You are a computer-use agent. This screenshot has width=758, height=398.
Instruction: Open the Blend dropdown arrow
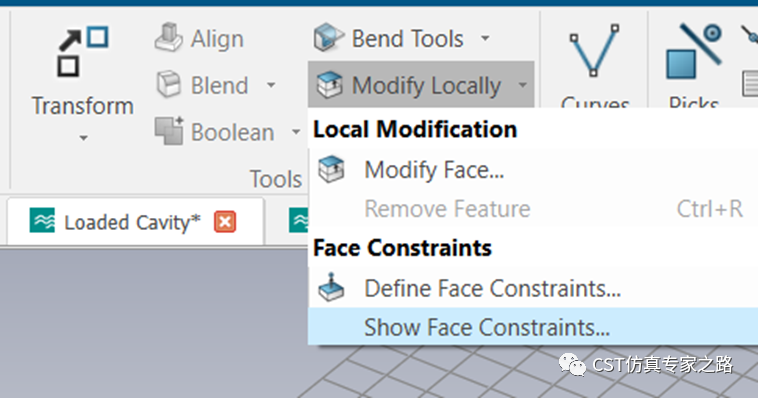[x=271, y=85]
